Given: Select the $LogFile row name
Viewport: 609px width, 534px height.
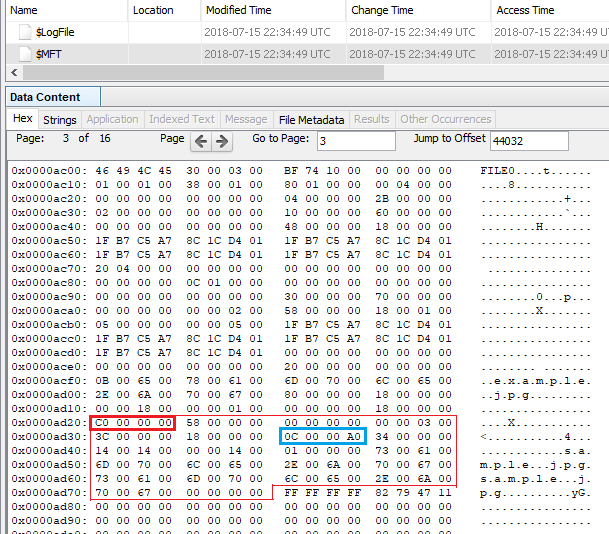Looking at the screenshot, I should pos(55,32).
